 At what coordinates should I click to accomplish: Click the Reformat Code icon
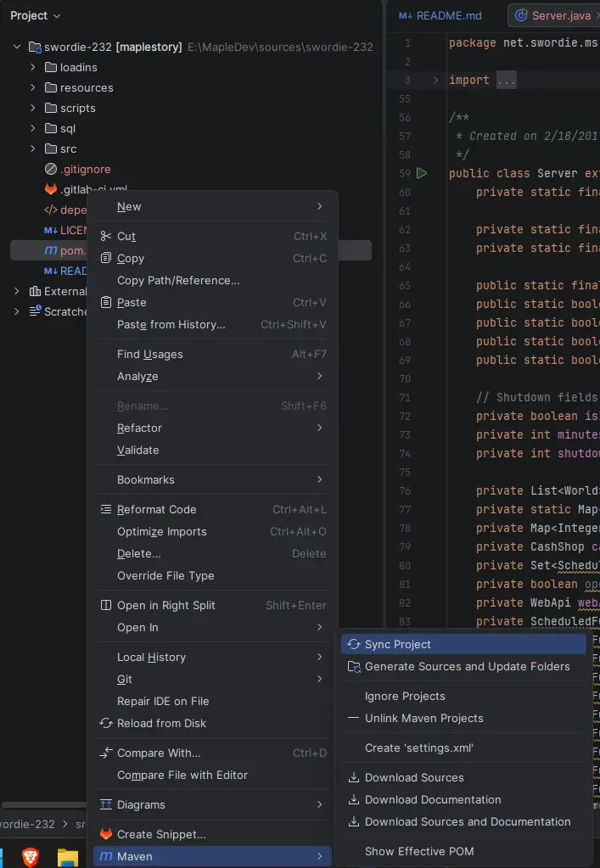(x=106, y=509)
